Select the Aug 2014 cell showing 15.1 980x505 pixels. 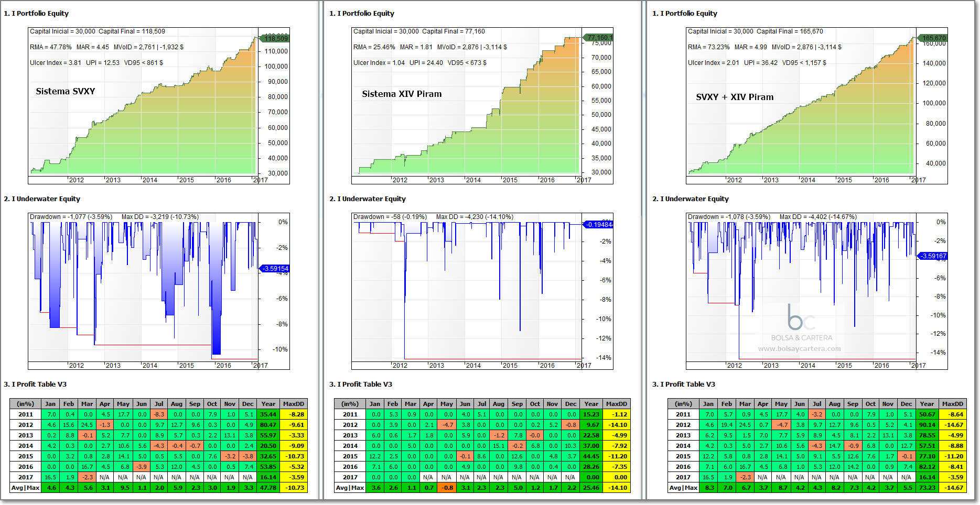499,446
